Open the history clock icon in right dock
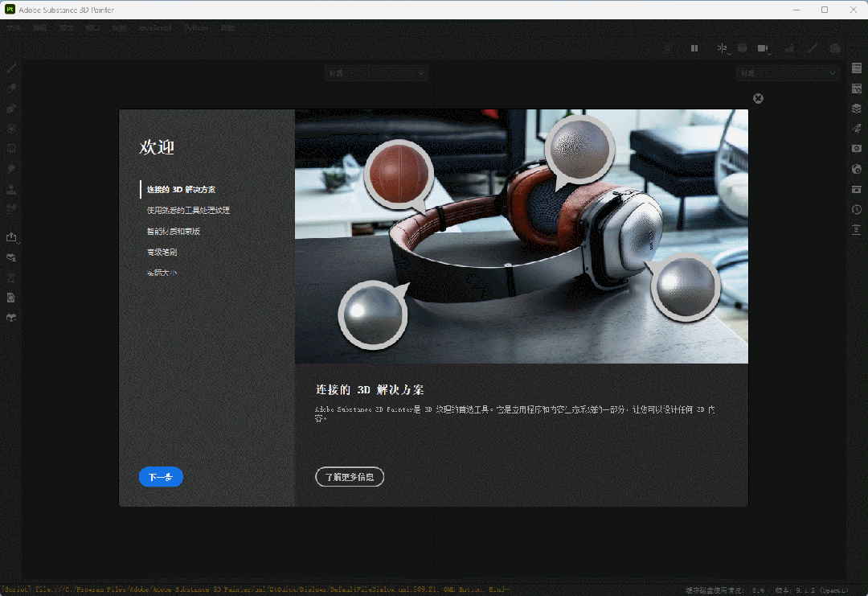868x596 pixels. (857, 209)
